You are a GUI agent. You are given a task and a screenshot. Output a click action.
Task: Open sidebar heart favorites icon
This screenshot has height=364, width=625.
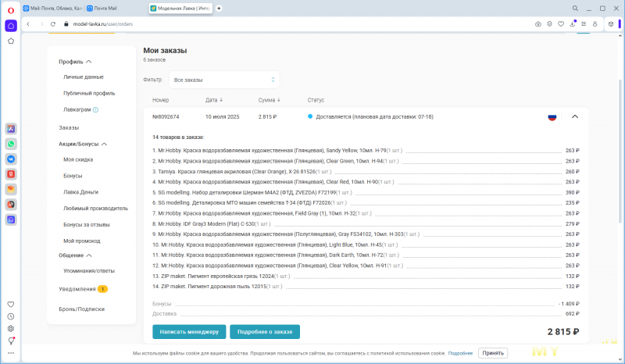click(x=11, y=304)
